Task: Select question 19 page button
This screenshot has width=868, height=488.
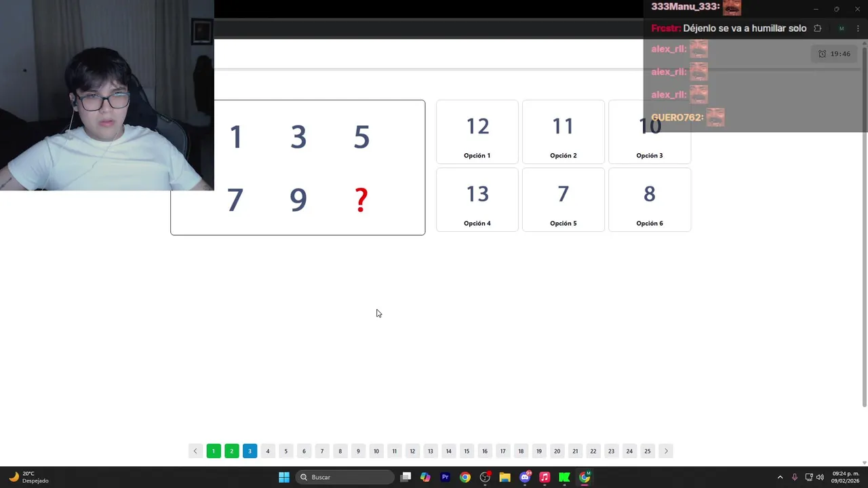Action: coord(539,451)
